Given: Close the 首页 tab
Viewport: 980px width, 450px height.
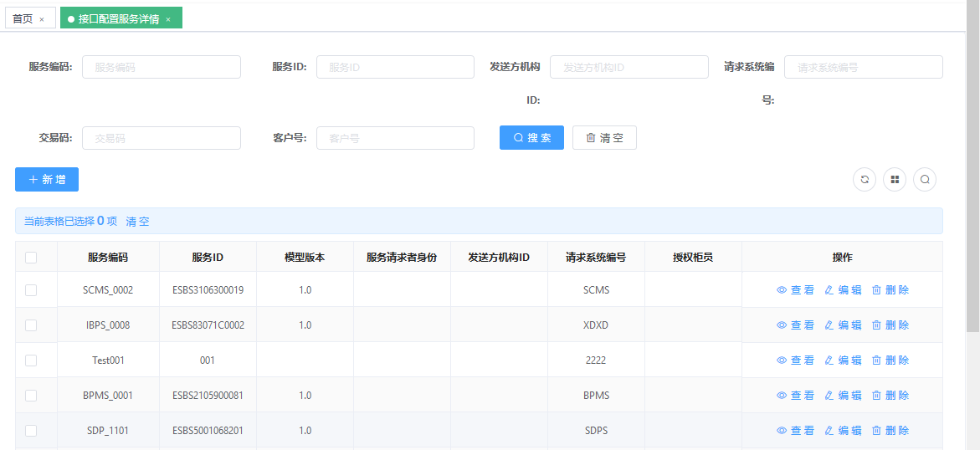Looking at the screenshot, I should point(42,19).
